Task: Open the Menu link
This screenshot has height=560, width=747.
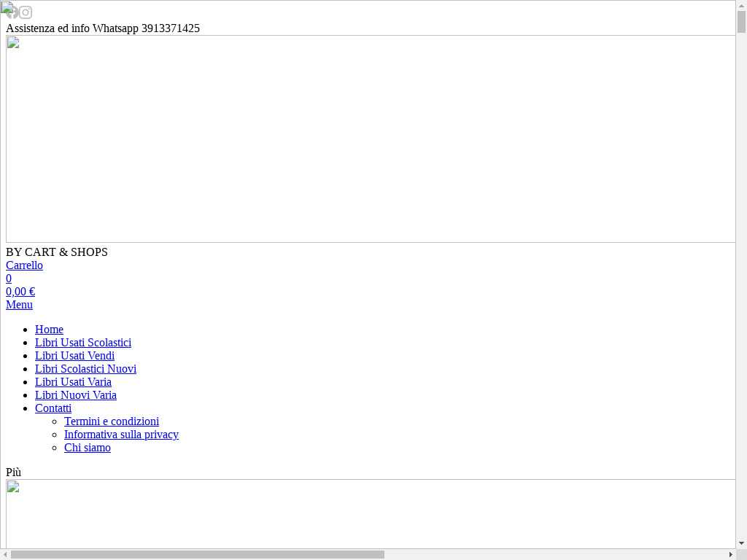Action: click(x=19, y=305)
